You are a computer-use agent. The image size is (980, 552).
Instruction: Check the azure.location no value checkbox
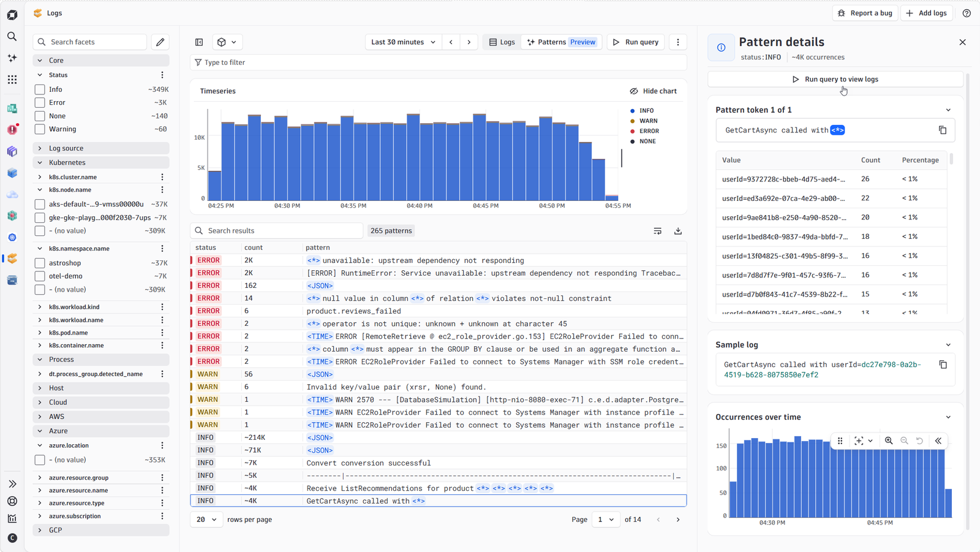40,460
